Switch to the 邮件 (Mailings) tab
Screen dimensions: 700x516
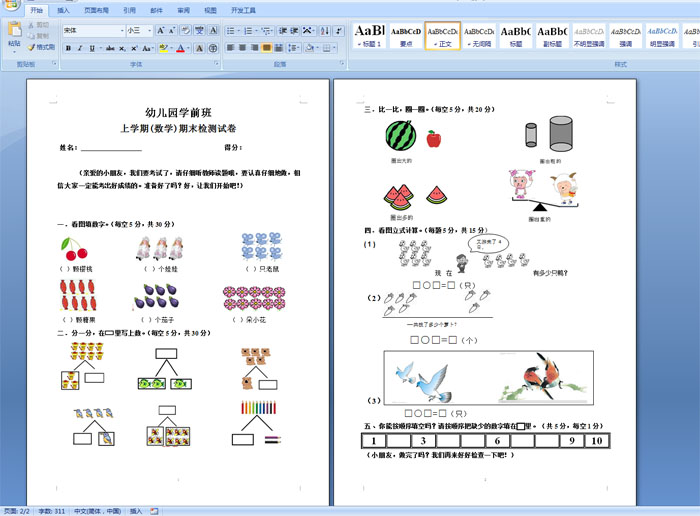[x=156, y=10]
